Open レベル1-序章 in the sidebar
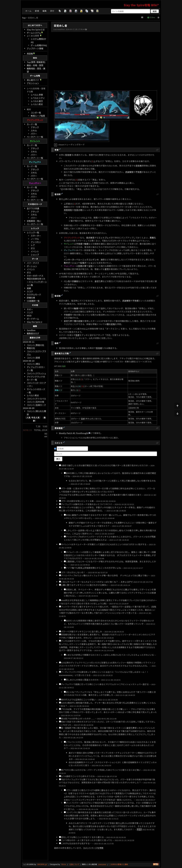 pos(37,95)
